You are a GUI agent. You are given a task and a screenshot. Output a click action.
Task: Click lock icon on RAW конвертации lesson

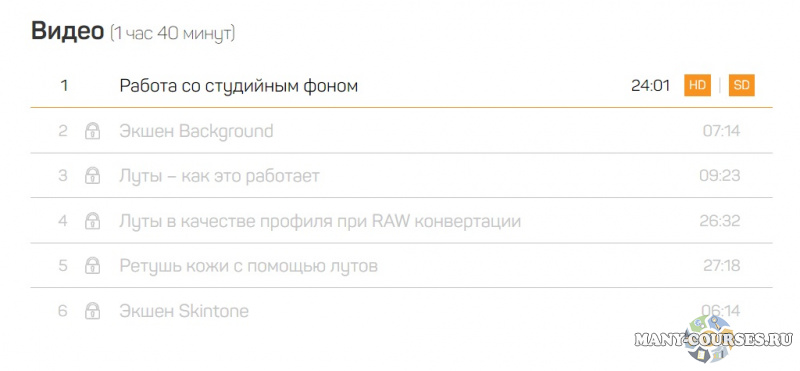pos(92,221)
